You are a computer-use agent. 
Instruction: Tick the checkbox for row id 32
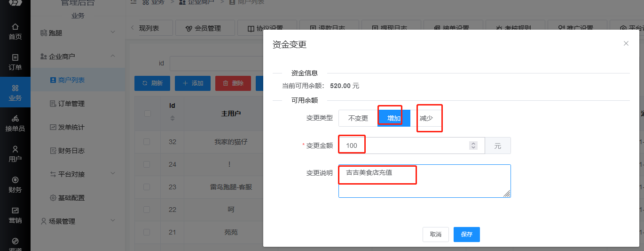click(147, 141)
